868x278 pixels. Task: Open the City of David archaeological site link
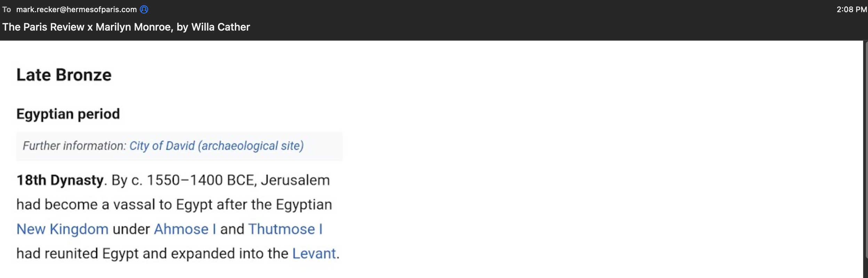click(x=216, y=146)
